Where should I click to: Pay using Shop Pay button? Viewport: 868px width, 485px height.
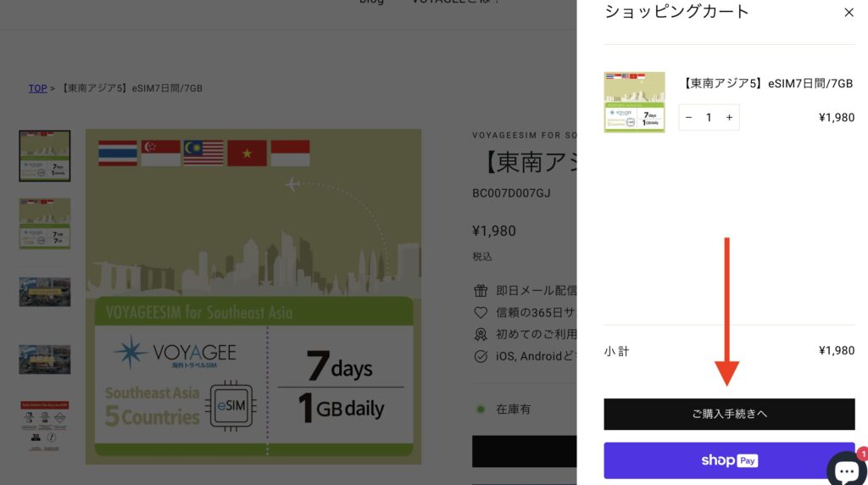729,460
